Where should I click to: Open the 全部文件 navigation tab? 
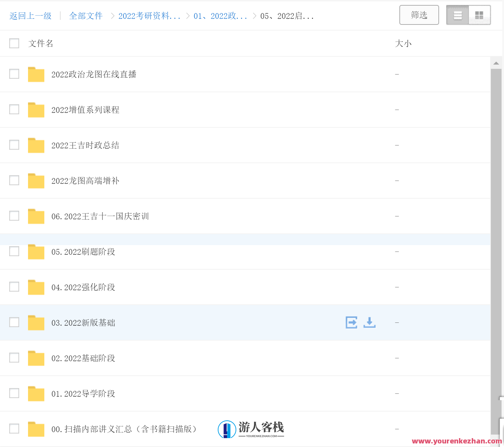pos(85,16)
